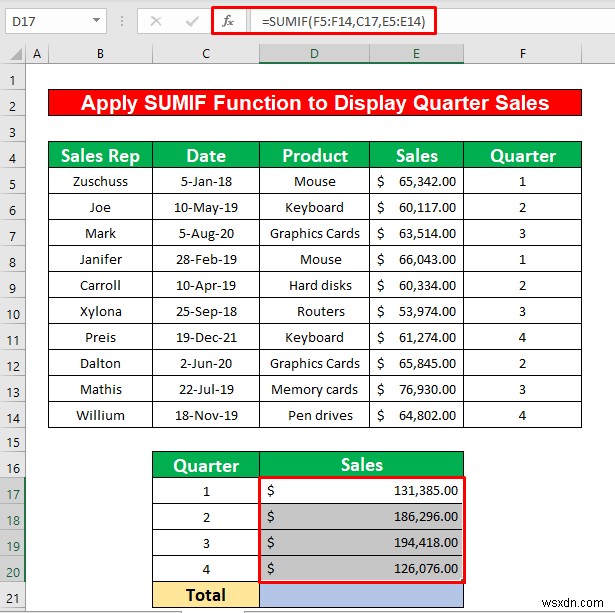This screenshot has width=615, height=613.
Task: Select column A header
Action: [37, 54]
